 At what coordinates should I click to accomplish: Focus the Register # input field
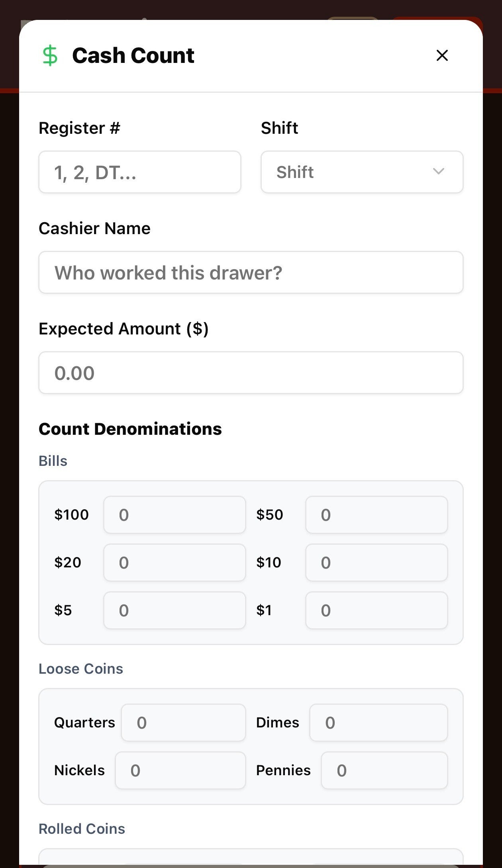139,172
